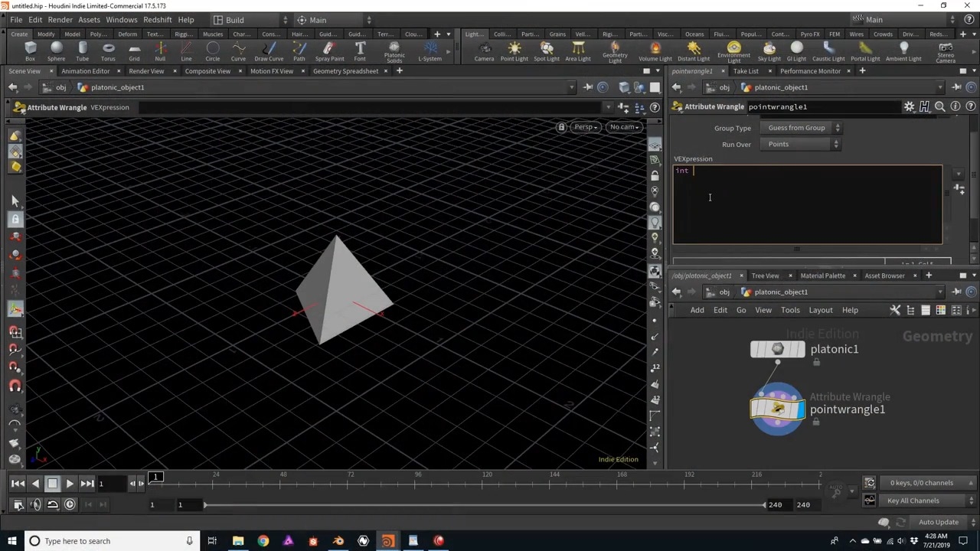Open network editor Tools menu
The width and height of the screenshot is (980, 551).
point(790,310)
